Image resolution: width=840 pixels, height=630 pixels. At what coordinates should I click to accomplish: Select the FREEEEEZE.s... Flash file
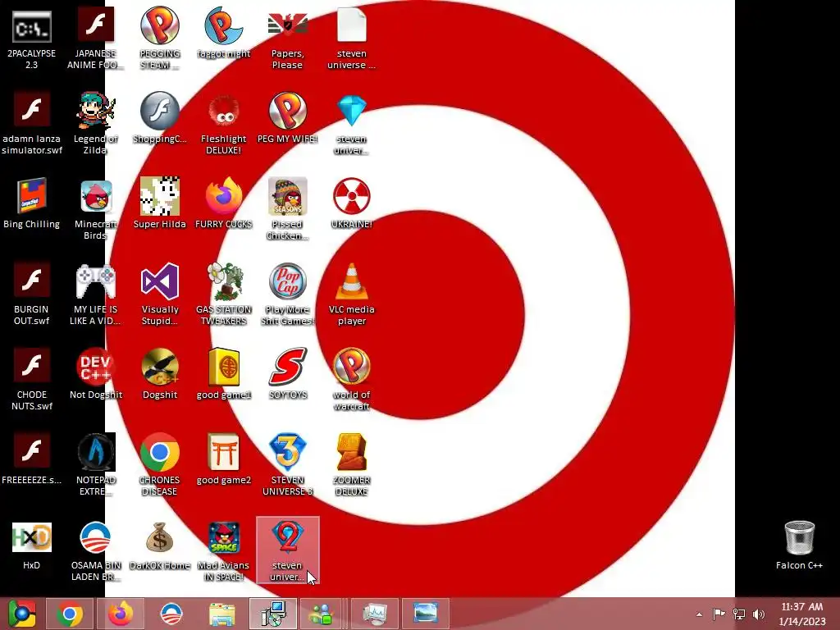32,459
